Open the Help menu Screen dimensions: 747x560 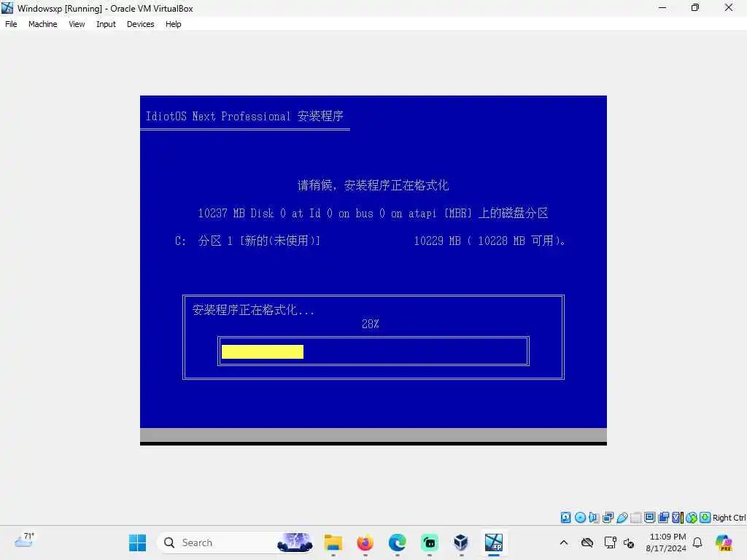tap(174, 24)
